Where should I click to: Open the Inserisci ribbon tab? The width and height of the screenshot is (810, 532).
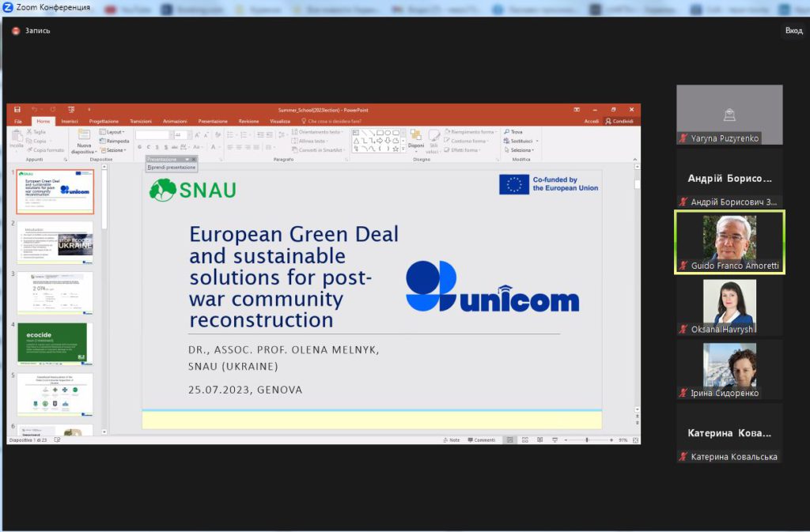70,121
